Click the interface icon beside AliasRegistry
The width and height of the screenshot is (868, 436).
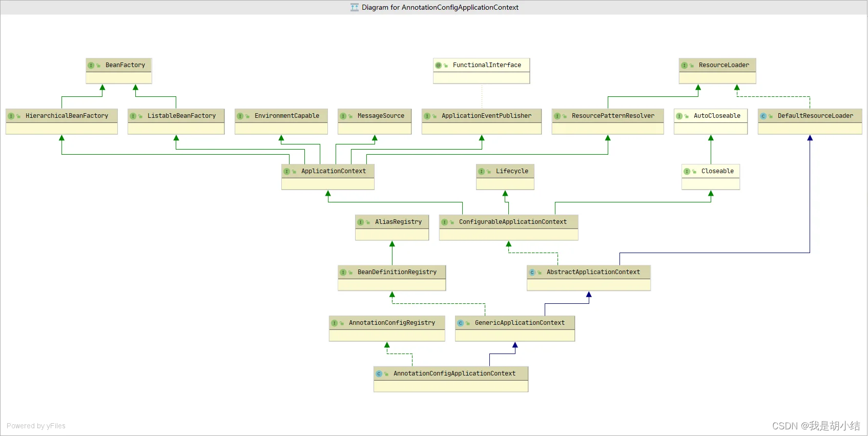360,222
